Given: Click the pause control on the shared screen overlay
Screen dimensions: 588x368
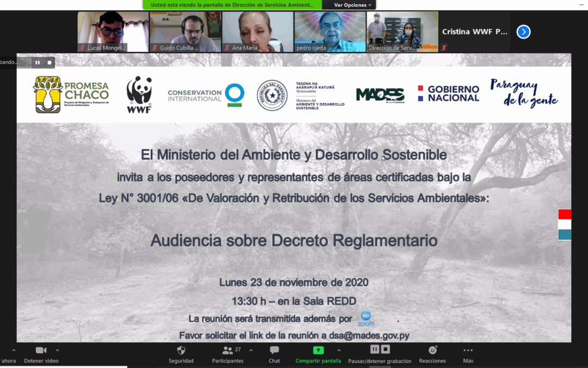Looking at the screenshot, I should [x=37, y=62].
